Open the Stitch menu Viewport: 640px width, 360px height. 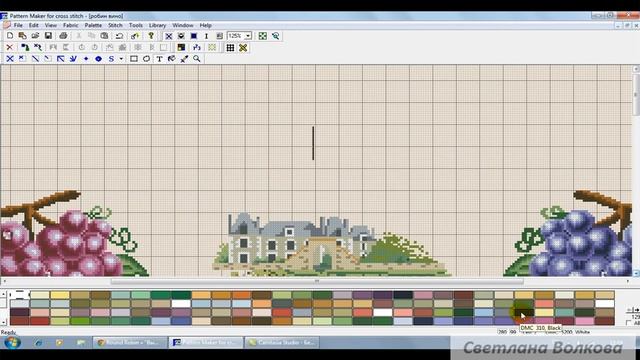[115, 25]
